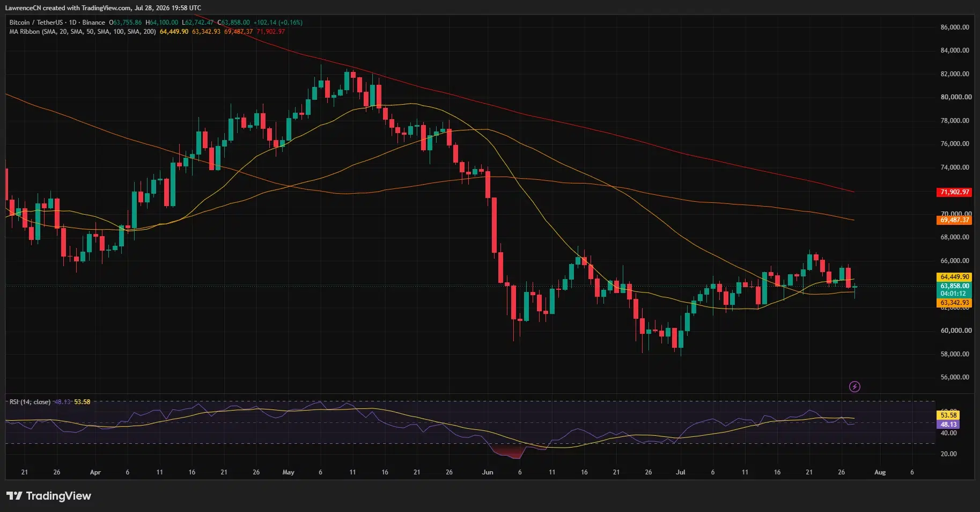The width and height of the screenshot is (980, 512).
Task: Click the 76,000.00 price scale label
Action: click(x=955, y=144)
